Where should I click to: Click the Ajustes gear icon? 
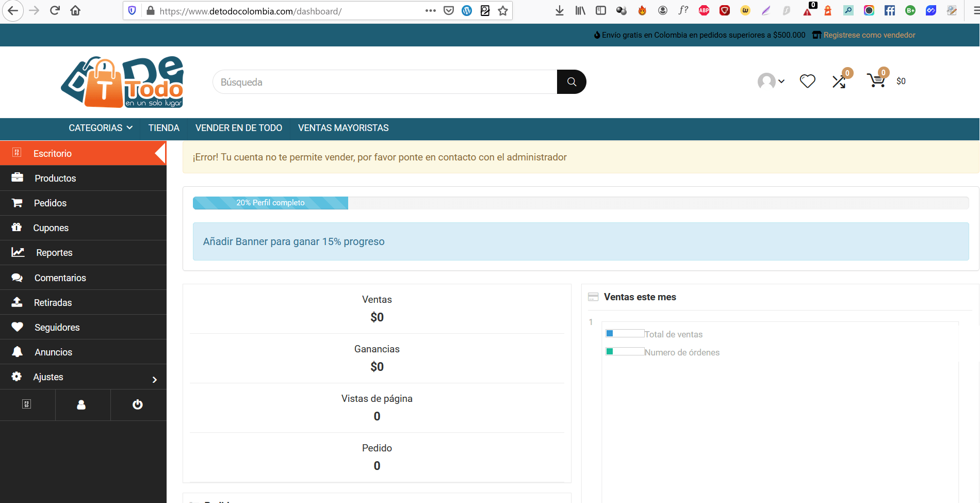[17, 376]
